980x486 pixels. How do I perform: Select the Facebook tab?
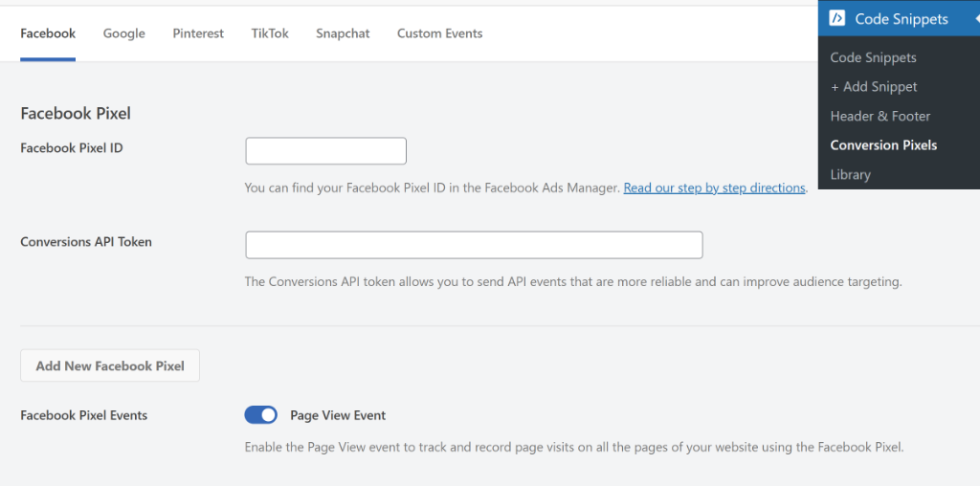click(48, 33)
